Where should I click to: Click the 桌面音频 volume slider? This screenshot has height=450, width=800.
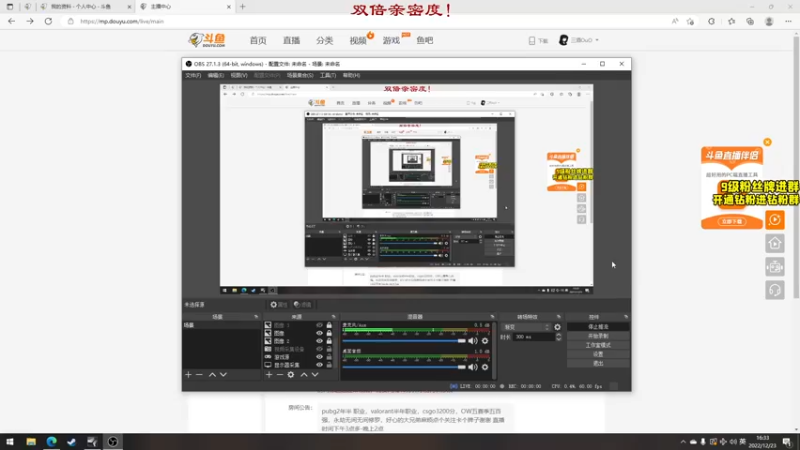[404, 367]
